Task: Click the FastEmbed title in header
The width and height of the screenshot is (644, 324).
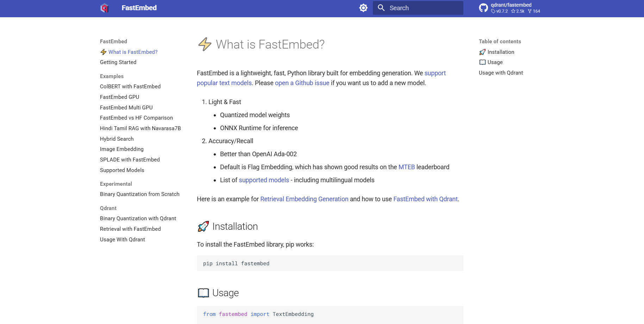Action: coord(139,8)
